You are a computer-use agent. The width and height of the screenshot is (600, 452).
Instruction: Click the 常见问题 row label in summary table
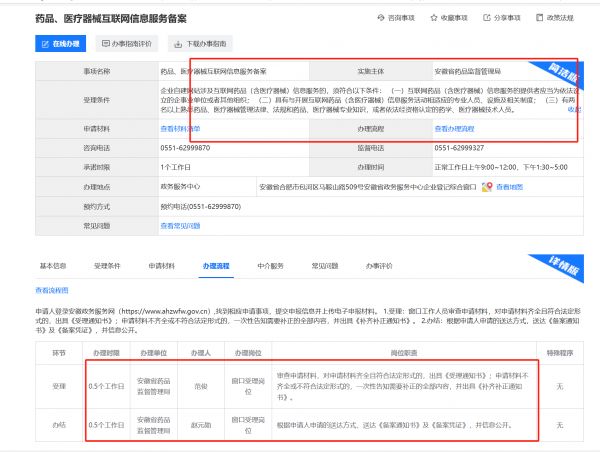point(97,226)
